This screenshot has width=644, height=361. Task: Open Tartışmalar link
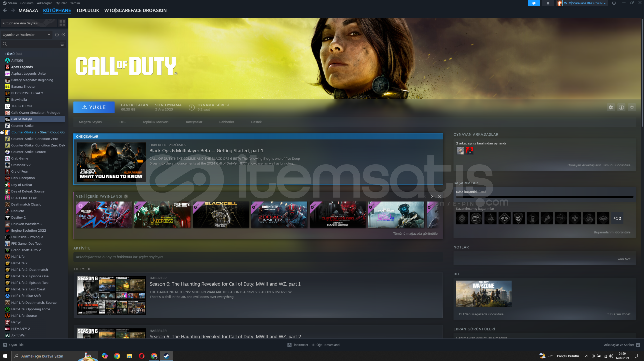(194, 122)
